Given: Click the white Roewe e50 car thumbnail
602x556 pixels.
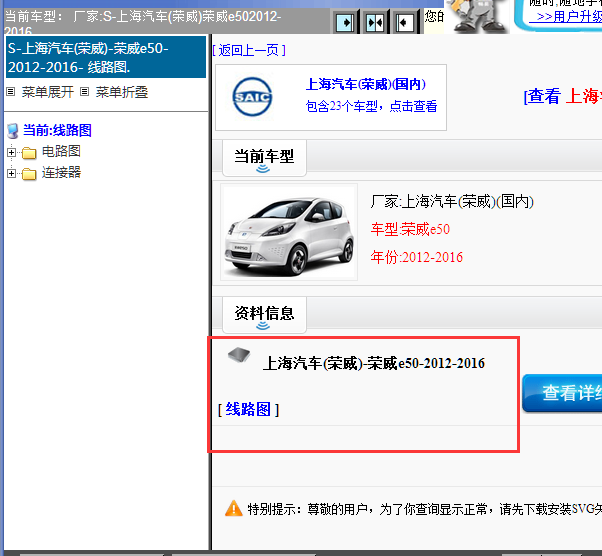Looking at the screenshot, I should tap(289, 232).
